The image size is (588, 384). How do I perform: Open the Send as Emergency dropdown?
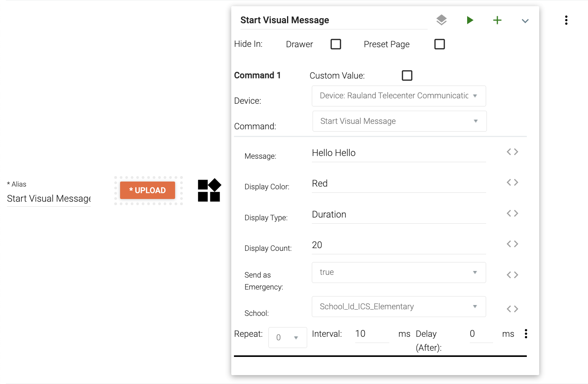pyautogui.click(x=399, y=273)
